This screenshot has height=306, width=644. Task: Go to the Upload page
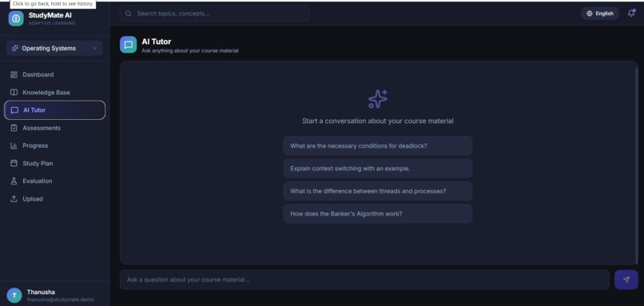coord(54,199)
